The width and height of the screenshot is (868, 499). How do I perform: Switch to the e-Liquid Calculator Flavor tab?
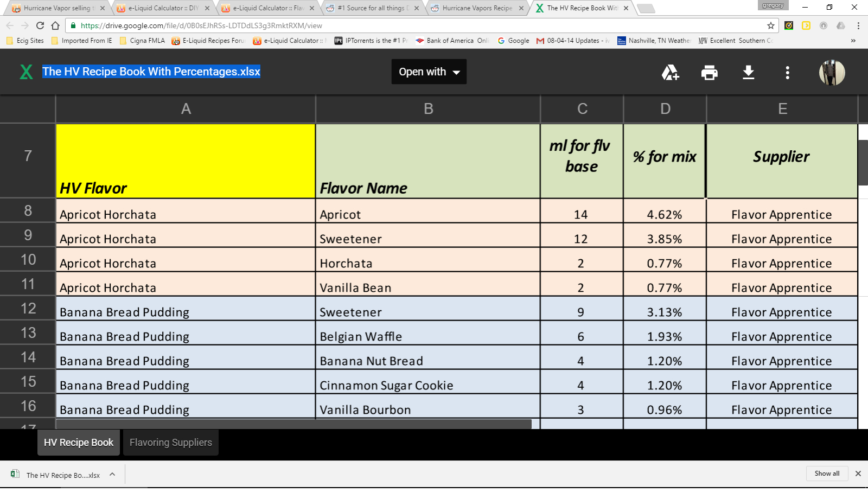(267, 8)
